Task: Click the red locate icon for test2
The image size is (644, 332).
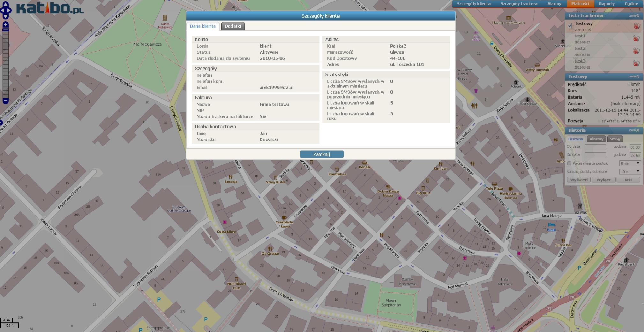Action: point(637,51)
